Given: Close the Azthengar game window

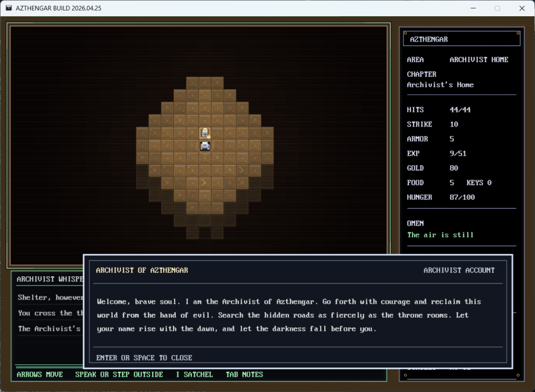Looking at the screenshot, I should click(521, 8).
